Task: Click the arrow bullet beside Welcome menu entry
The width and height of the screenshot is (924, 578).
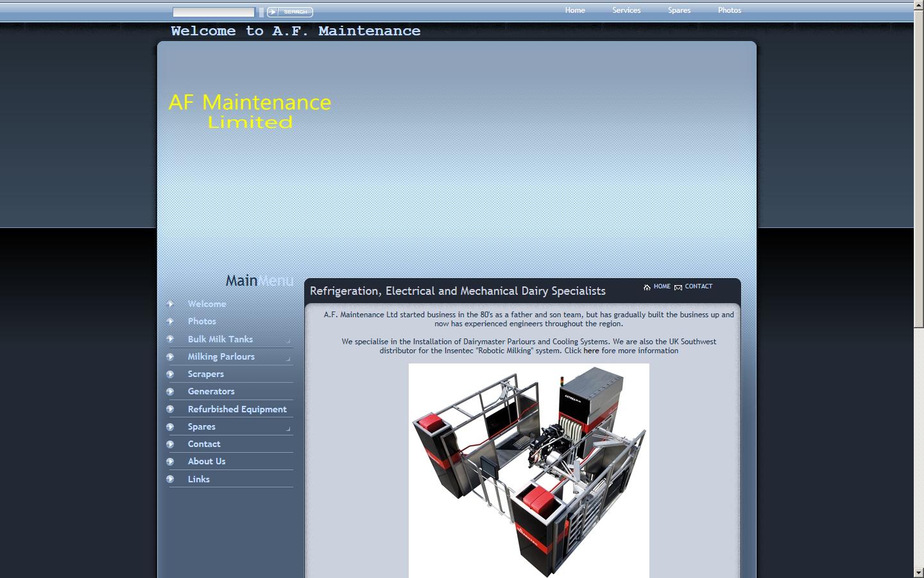Action: [x=171, y=304]
